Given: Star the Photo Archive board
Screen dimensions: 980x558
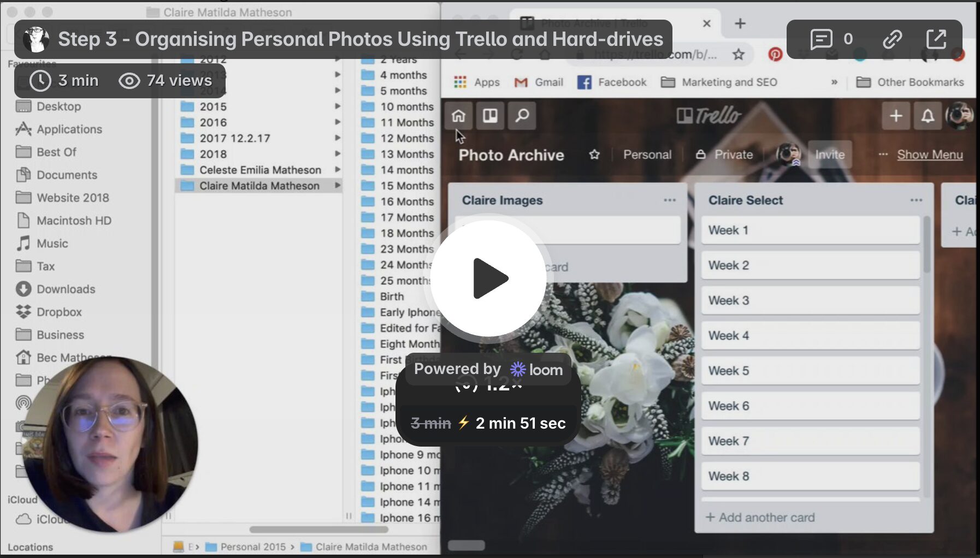Looking at the screenshot, I should coord(594,155).
